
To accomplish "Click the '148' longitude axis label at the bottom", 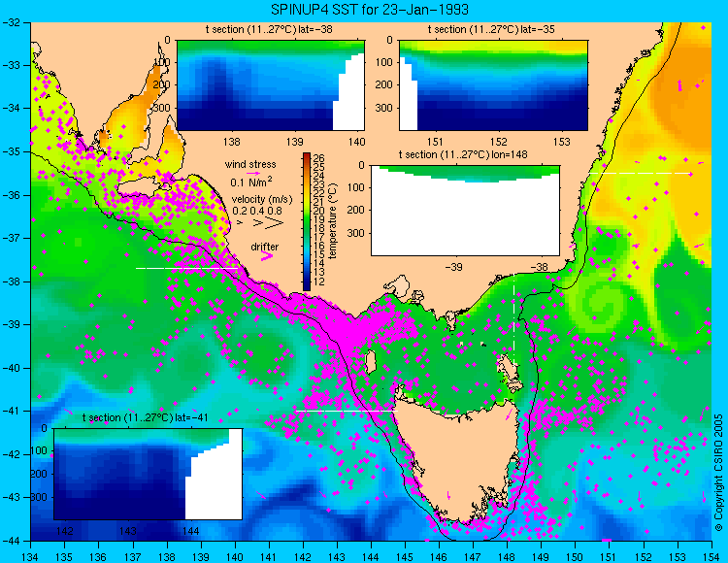I will (507, 557).
